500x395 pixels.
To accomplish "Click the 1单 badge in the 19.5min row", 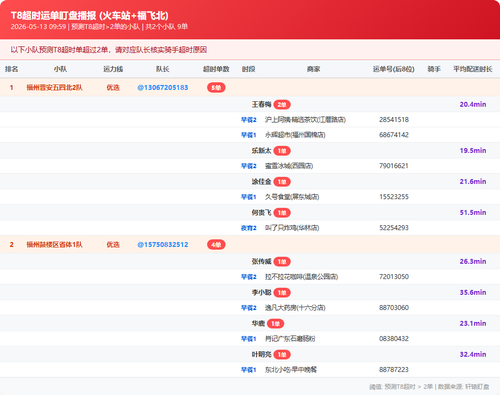I will pyautogui.click(x=282, y=151).
